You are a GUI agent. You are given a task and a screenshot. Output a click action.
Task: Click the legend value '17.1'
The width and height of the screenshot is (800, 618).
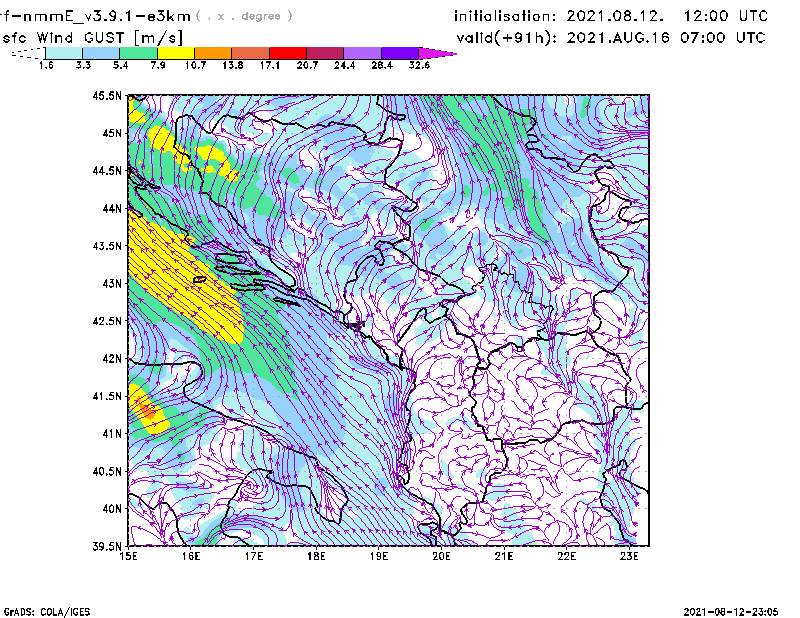[270, 65]
